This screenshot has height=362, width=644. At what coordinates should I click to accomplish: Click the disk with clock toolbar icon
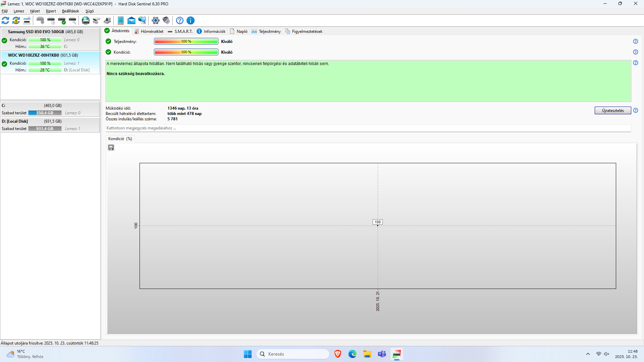(x=51, y=20)
